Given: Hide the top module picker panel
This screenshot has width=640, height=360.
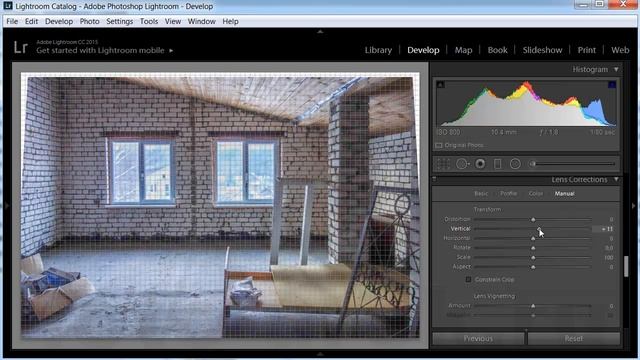Looking at the screenshot, I should coord(320,31).
